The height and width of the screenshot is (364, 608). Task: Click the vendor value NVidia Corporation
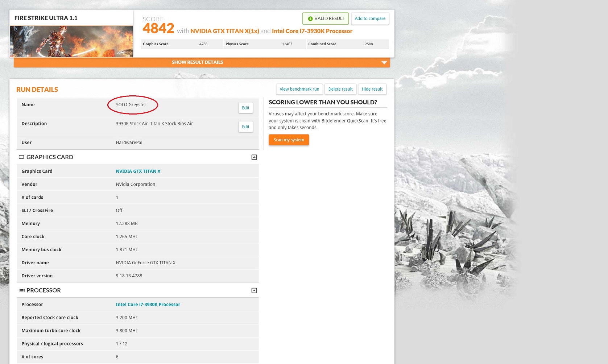(x=136, y=184)
